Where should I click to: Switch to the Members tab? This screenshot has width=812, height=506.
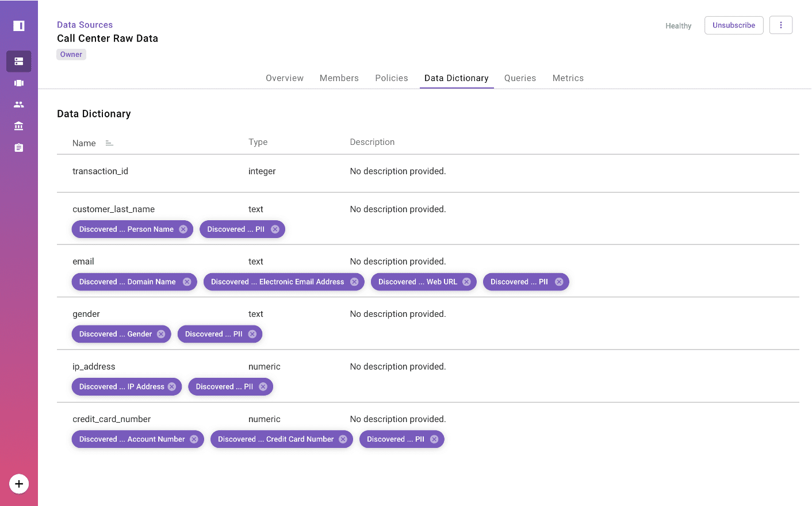[x=339, y=78]
